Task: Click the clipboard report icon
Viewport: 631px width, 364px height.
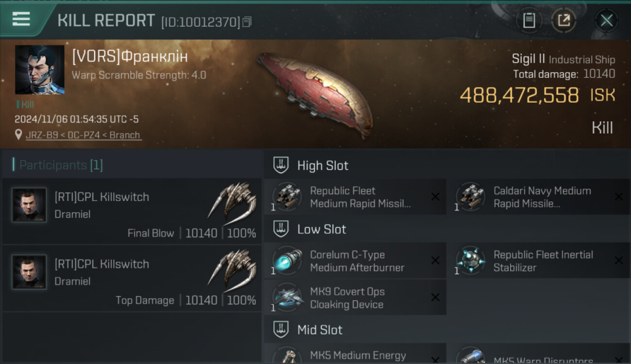Action: click(x=529, y=20)
